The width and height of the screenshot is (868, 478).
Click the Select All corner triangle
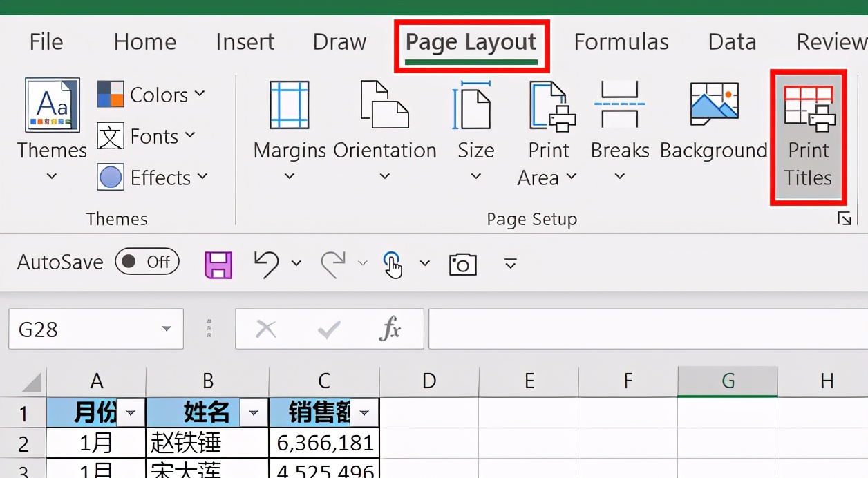point(30,382)
